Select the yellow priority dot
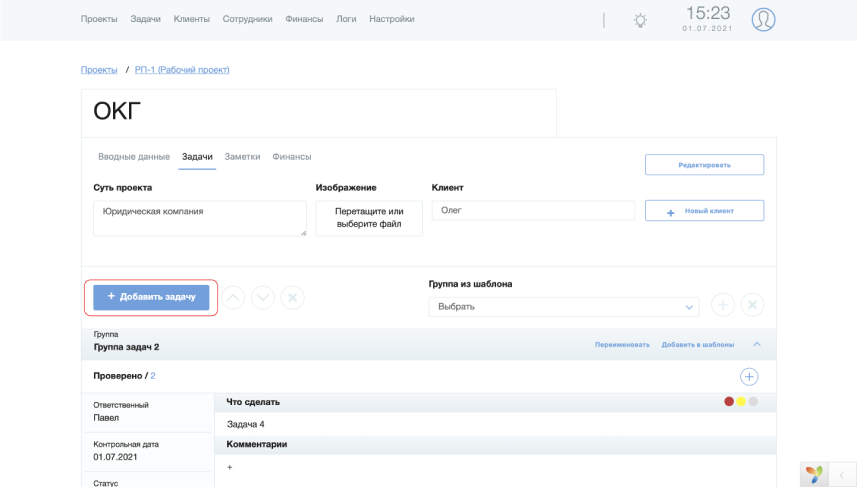Image resolution: width=857 pixels, height=487 pixels. point(741,402)
